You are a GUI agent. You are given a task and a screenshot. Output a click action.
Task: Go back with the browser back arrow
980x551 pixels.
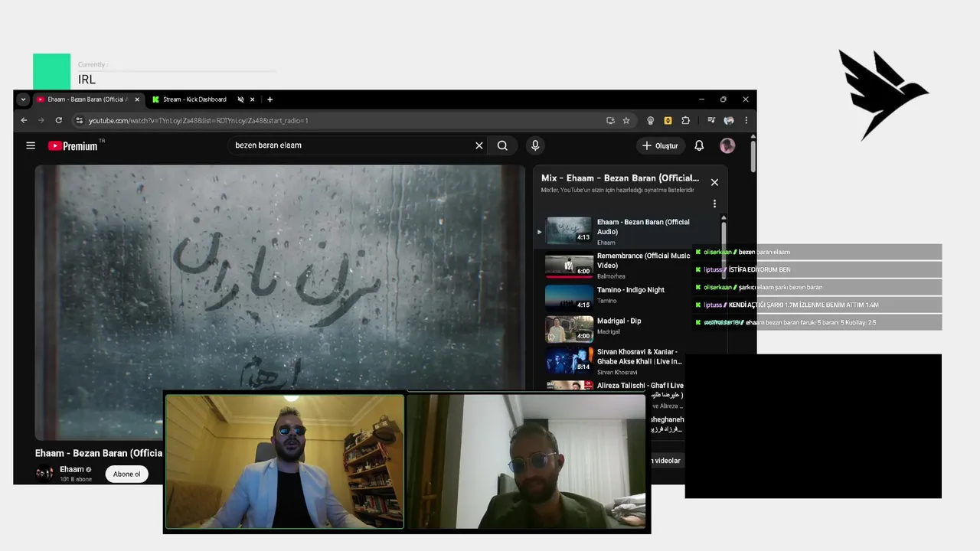24,120
